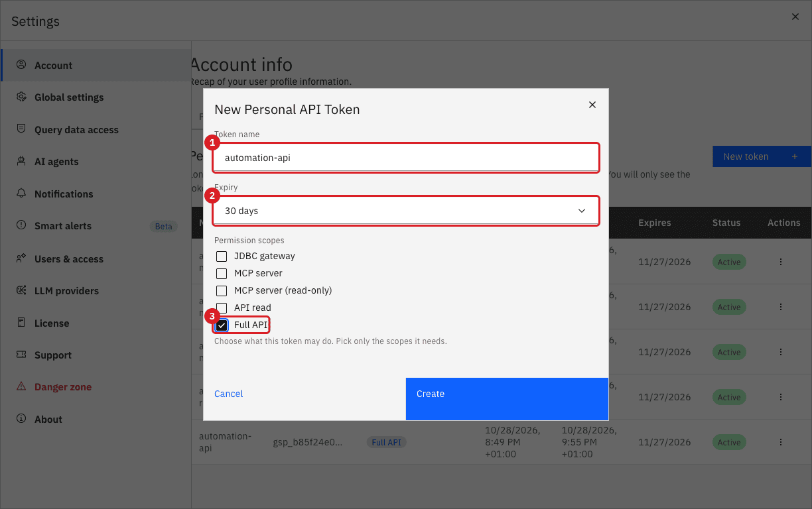Viewport: 812px width, 509px height.
Task: Uncheck the Full API scope checkbox
Action: coord(222,325)
